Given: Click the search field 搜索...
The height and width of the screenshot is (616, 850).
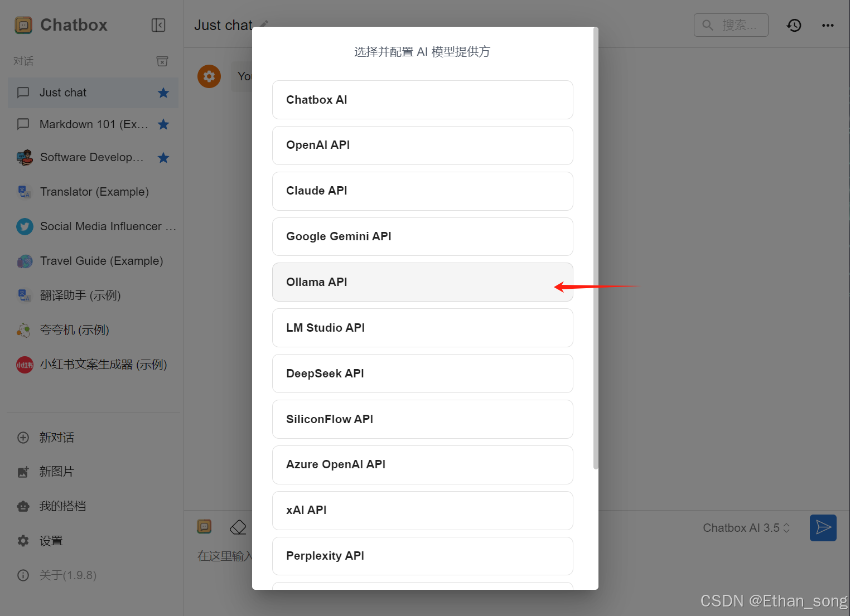Looking at the screenshot, I should [x=731, y=25].
